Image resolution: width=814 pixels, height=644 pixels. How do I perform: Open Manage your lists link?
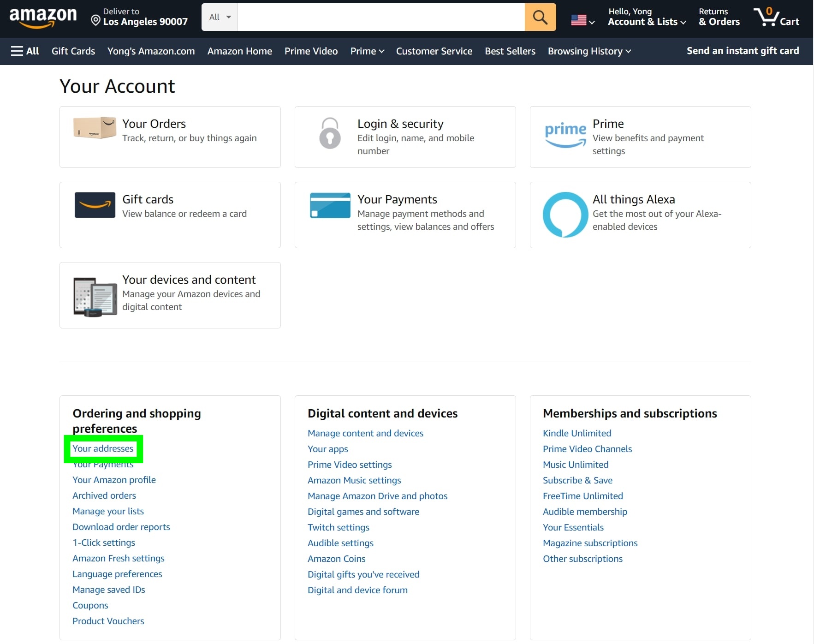click(x=108, y=511)
